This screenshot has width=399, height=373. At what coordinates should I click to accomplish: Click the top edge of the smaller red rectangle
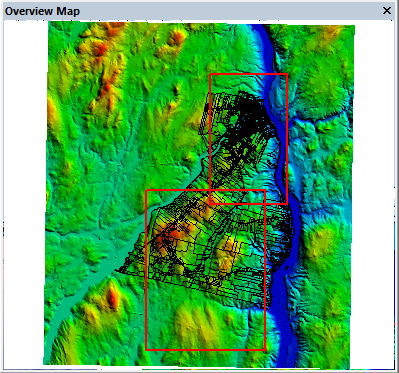248,74
